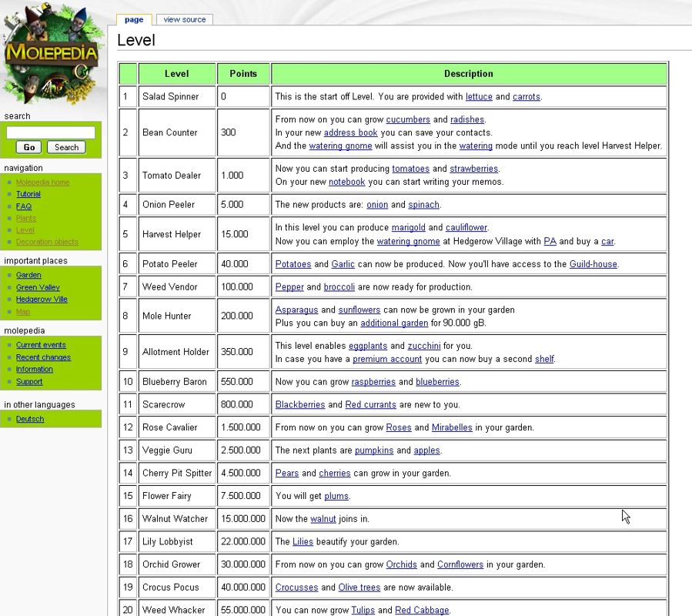Open the FAQ link in the sidebar

pyautogui.click(x=24, y=206)
